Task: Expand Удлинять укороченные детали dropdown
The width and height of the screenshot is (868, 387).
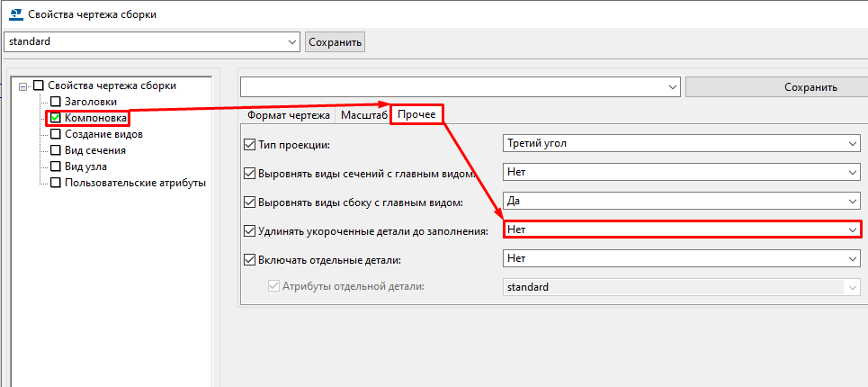Action: (x=682, y=229)
